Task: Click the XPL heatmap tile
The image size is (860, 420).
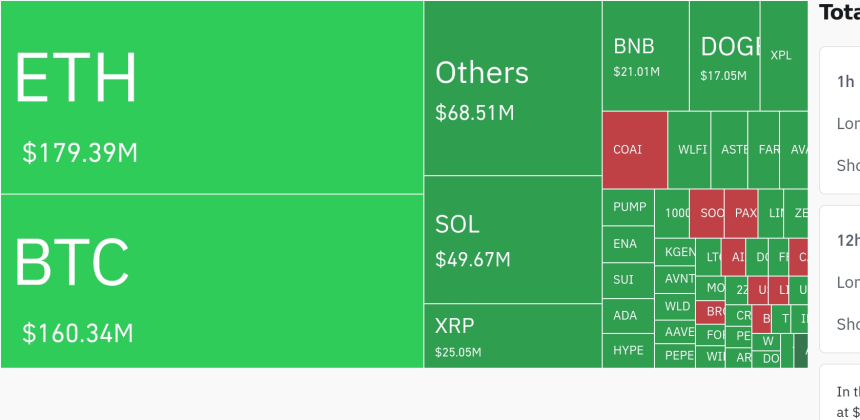Action: click(x=782, y=55)
